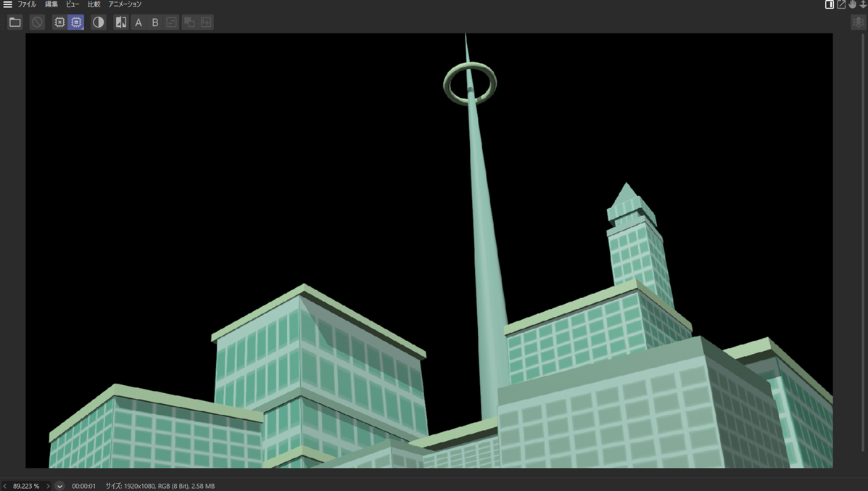Click the Swap A/B arrows icon
Image resolution: width=868 pixels, height=491 pixels.
point(171,22)
